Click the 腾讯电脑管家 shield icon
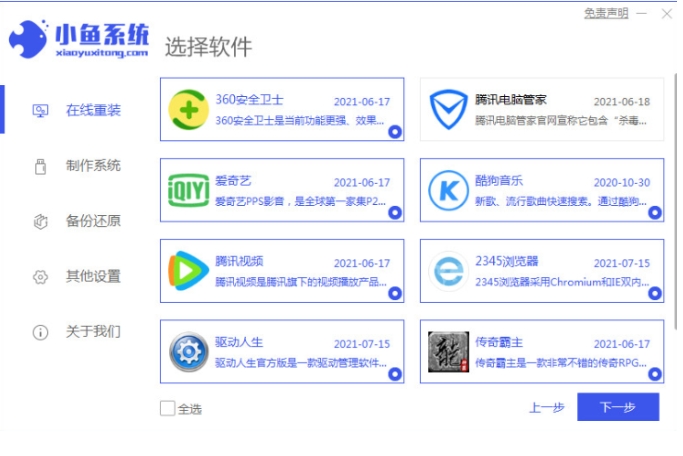Viewport: 683px width, 456px height. pyautogui.click(x=448, y=109)
